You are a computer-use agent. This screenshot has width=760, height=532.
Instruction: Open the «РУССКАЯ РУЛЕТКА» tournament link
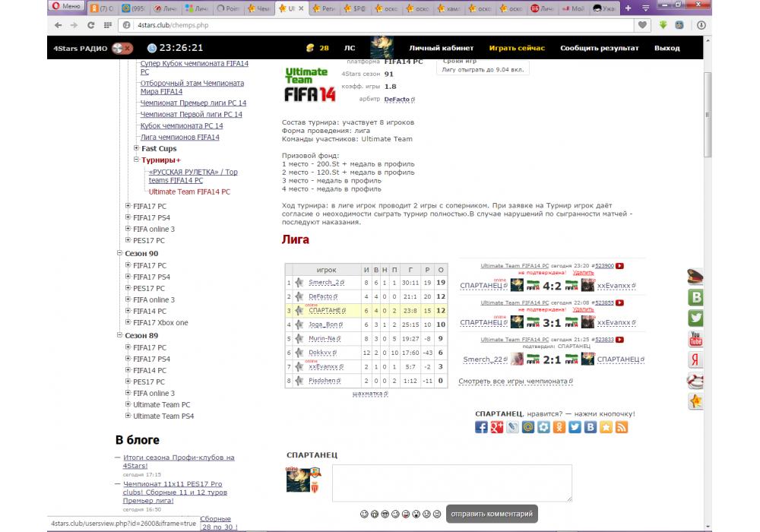click(x=193, y=176)
